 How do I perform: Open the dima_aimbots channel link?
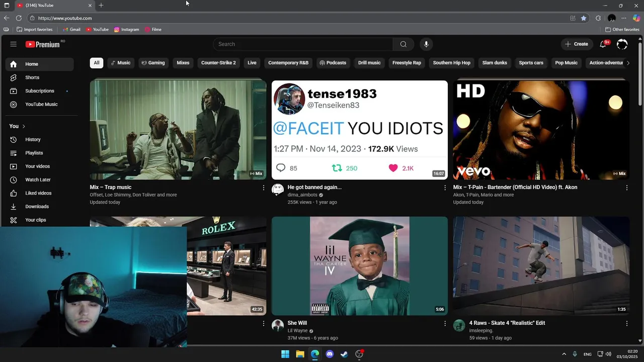pyautogui.click(x=302, y=195)
